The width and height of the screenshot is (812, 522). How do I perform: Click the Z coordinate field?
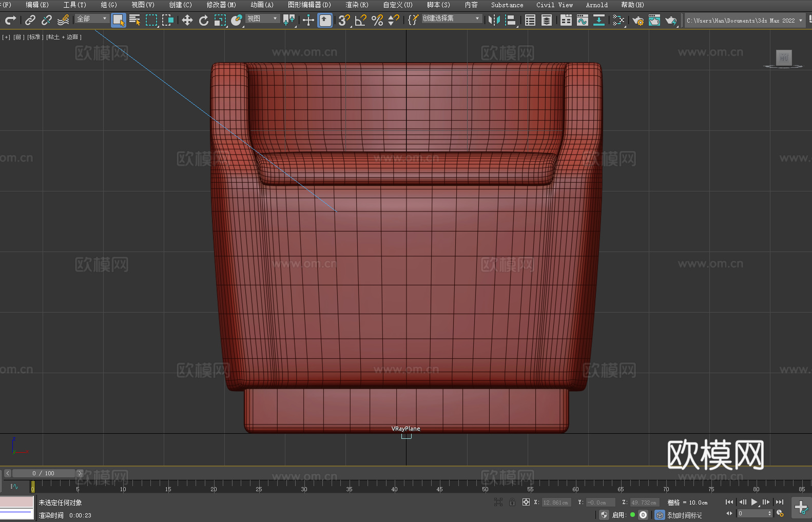click(x=644, y=502)
